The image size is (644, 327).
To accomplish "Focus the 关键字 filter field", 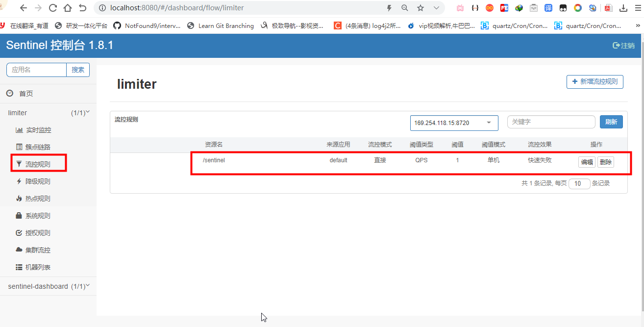I will click(x=551, y=122).
